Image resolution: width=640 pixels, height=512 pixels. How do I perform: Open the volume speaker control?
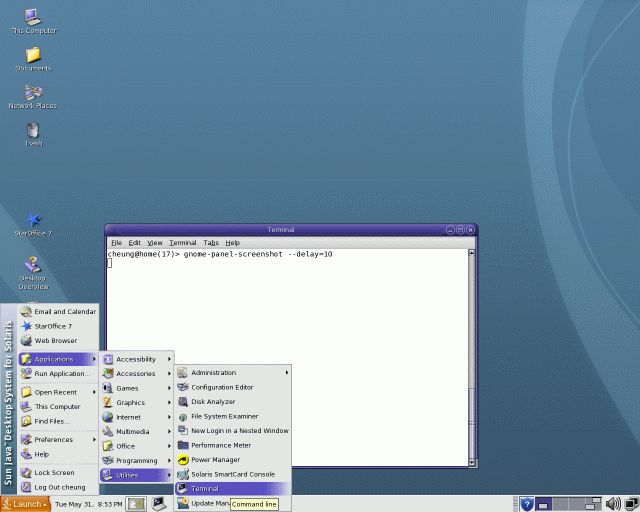(x=613, y=504)
